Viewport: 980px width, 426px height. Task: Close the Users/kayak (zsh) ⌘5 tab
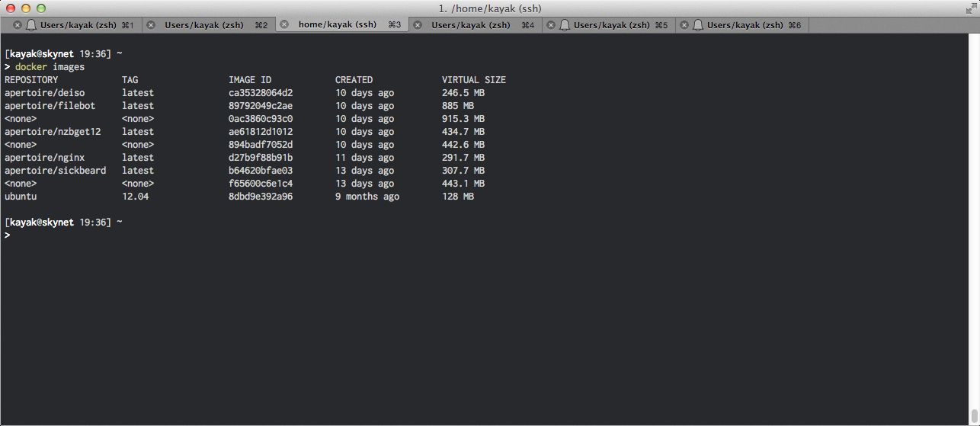pyautogui.click(x=550, y=25)
